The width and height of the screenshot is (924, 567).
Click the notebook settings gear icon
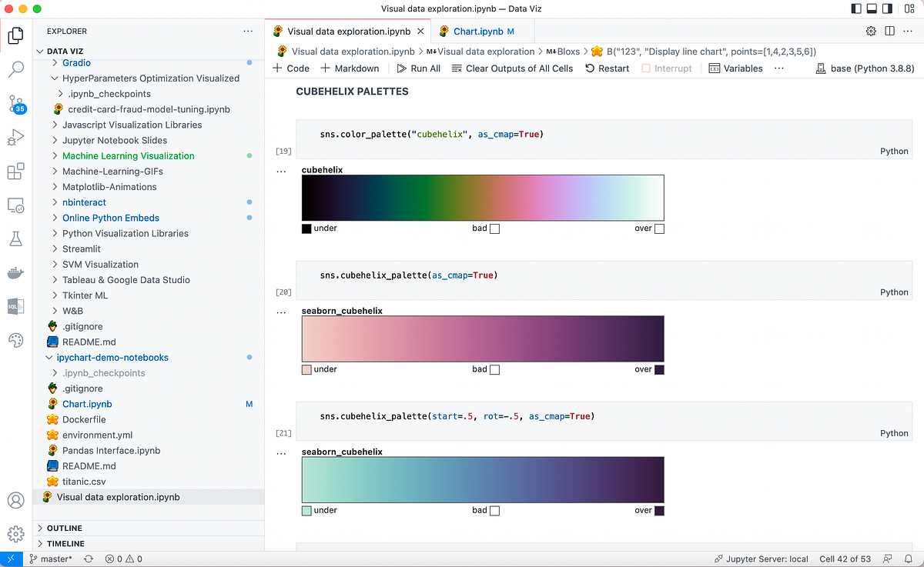tap(871, 31)
